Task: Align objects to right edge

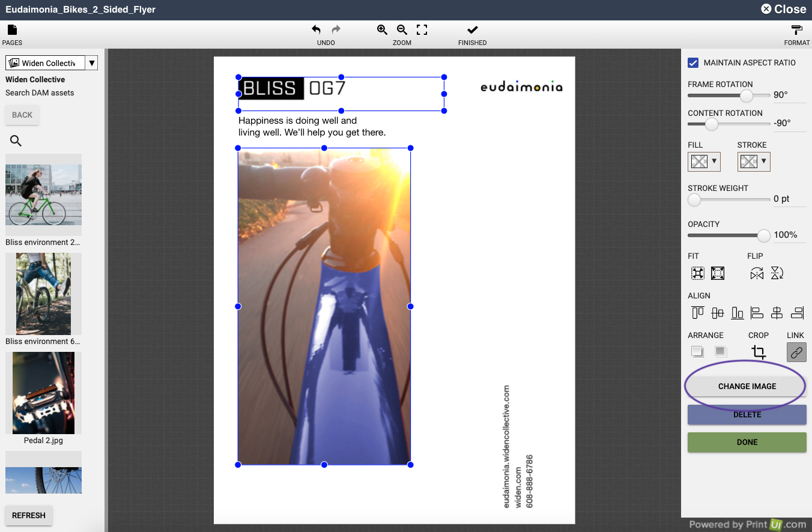Action: (798, 313)
